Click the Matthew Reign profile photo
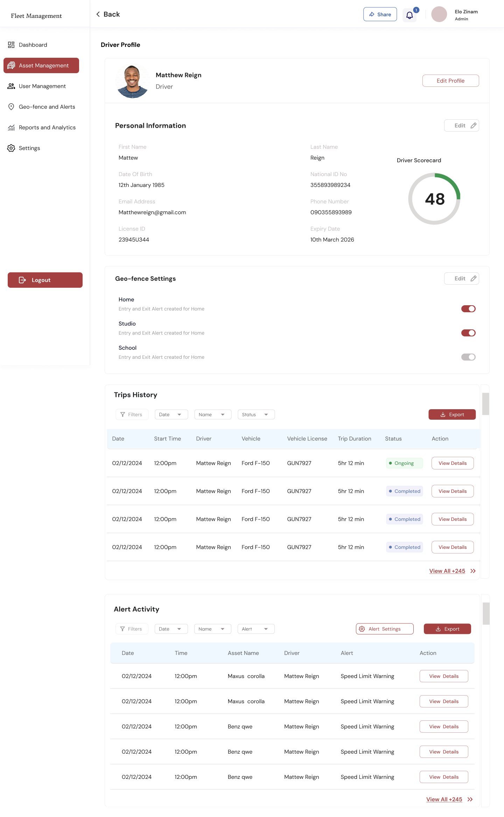 pos(133,82)
